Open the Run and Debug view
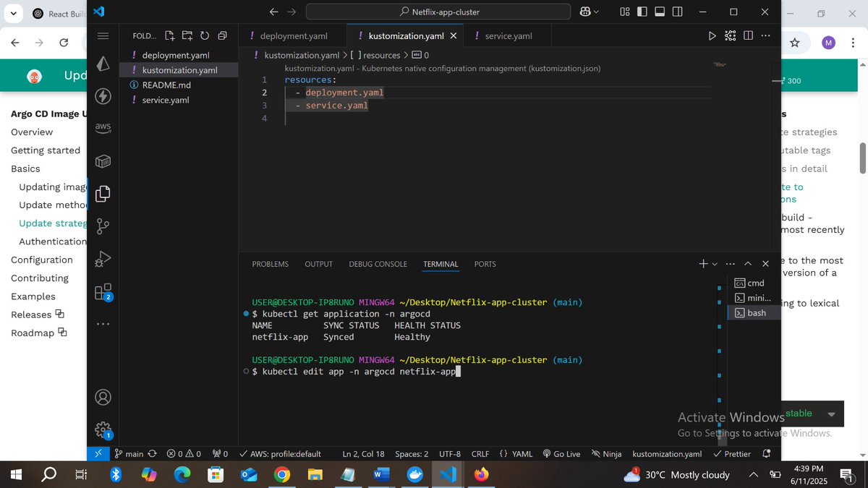 click(x=103, y=258)
